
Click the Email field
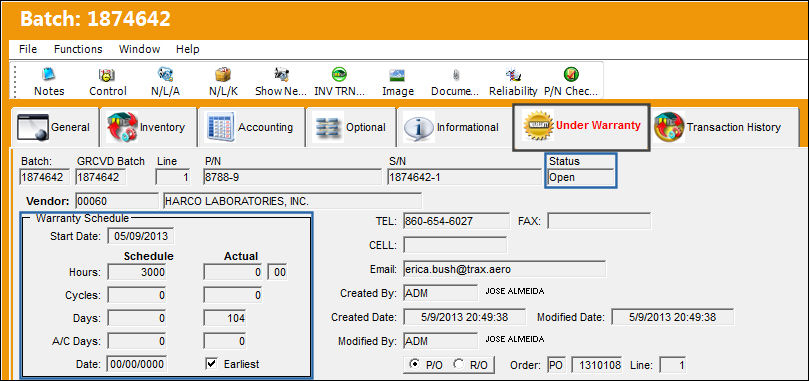(x=505, y=269)
